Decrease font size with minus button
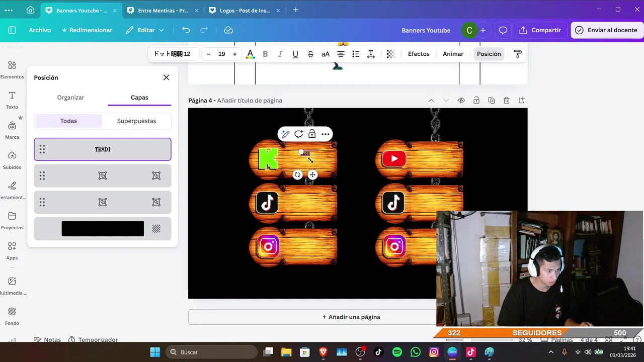The image size is (644, 362). click(x=208, y=54)
